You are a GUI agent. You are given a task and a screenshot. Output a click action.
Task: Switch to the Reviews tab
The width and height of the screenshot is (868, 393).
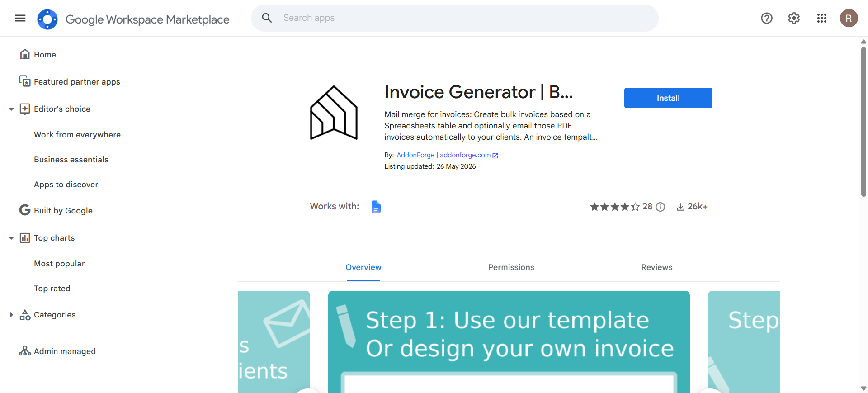(657, 267)
